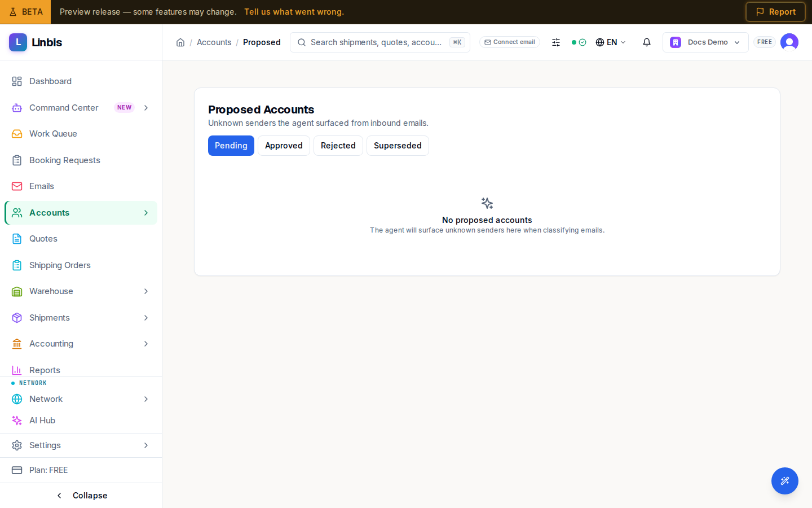Screen dimensions: 812x508
Task: Click the search shipments input field
Action: 380,42
